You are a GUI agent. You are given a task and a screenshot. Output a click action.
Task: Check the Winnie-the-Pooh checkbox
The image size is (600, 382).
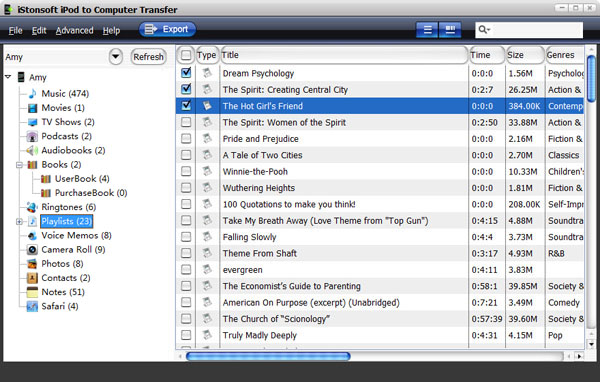186,171
